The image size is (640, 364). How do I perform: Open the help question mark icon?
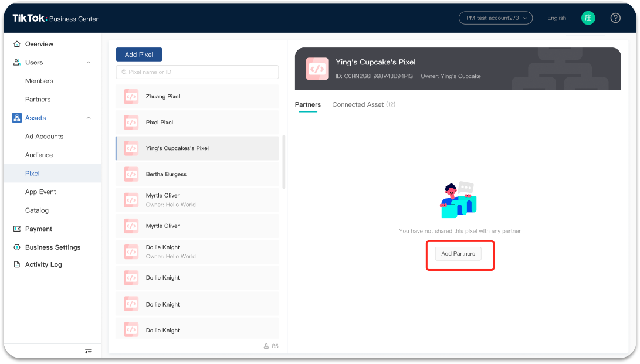pyautogui.click(x=615, y=18)
